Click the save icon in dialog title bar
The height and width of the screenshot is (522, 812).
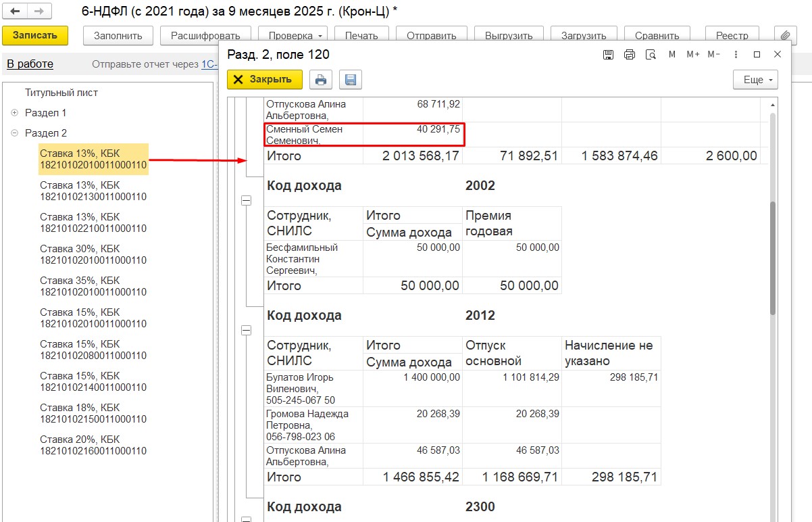(x=608, y=55)
